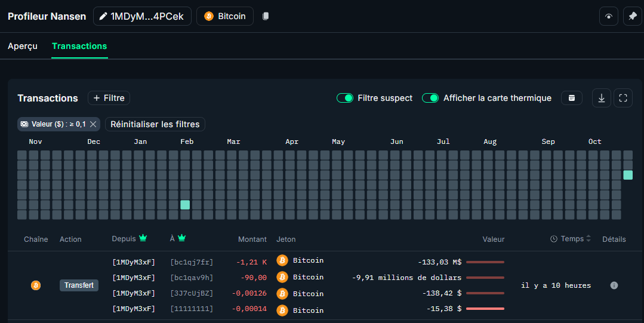
Task: Open transaction details info icon
Action: [x=614, y=285]
